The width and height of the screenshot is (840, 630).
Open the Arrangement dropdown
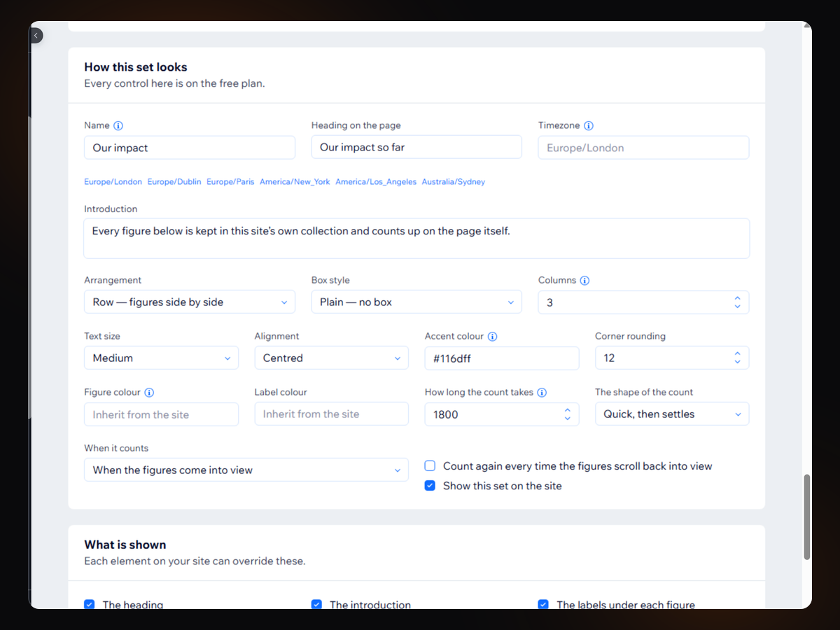[x=190, y=302]
